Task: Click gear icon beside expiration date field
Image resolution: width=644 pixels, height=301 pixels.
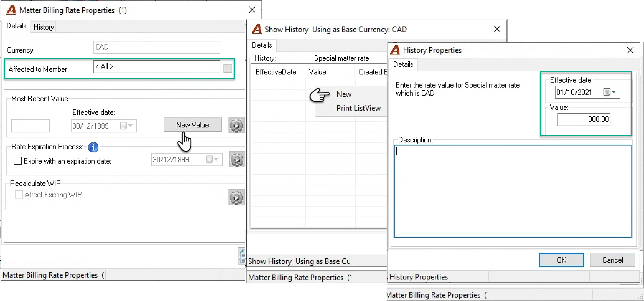Action: click(x=237, y=160)
